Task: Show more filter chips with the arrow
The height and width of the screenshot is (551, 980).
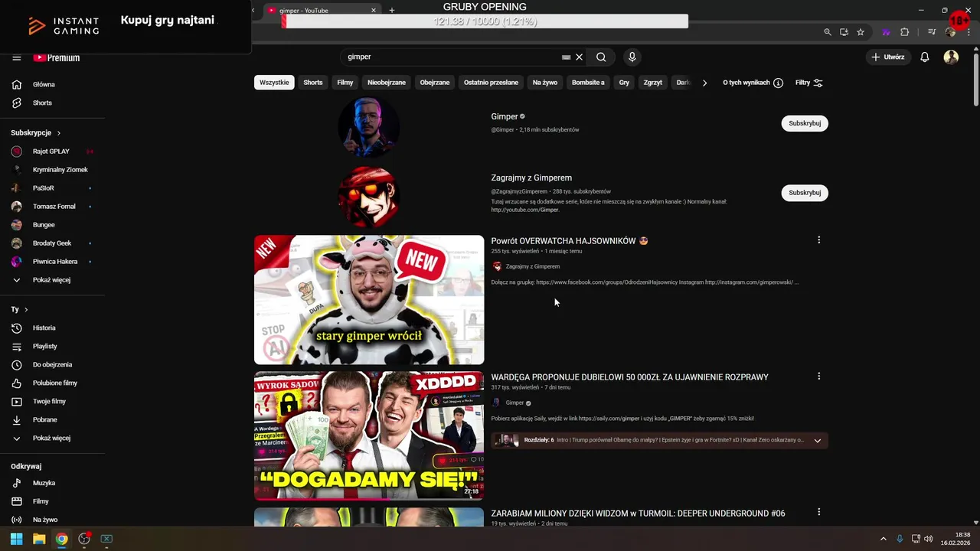Action: point(704,83)
